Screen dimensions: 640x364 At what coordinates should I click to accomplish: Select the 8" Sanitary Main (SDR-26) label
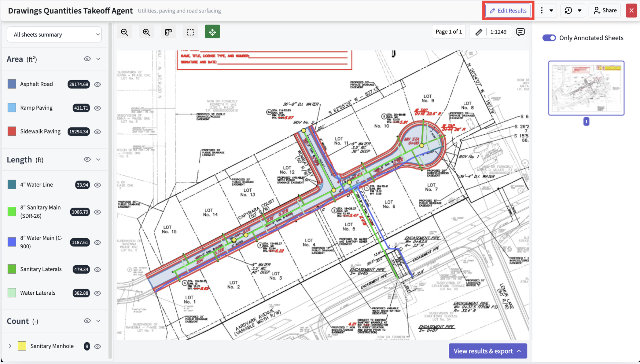pyautogui.click(x=40, y=211)
